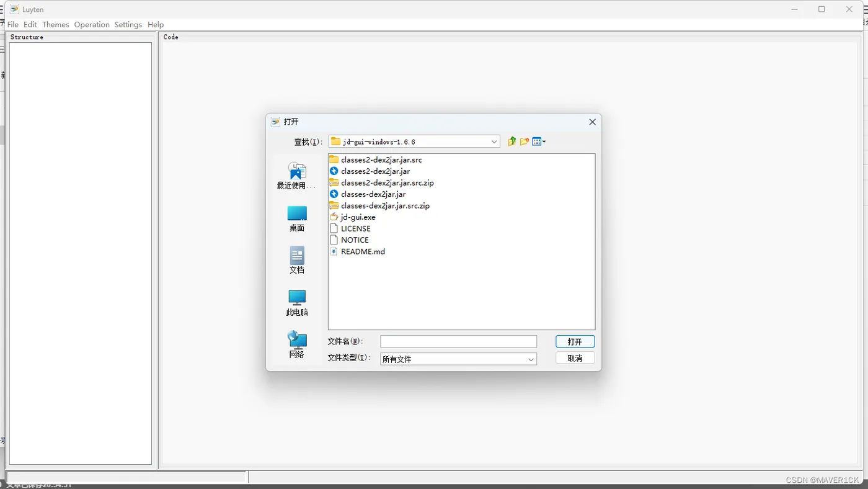Open the Settings menu
This screenshot has width=868, height=489.
[128, 25]
